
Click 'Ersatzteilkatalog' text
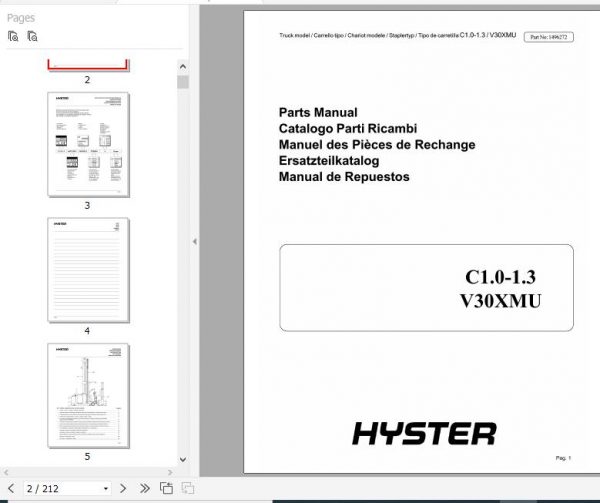[329, 161]
